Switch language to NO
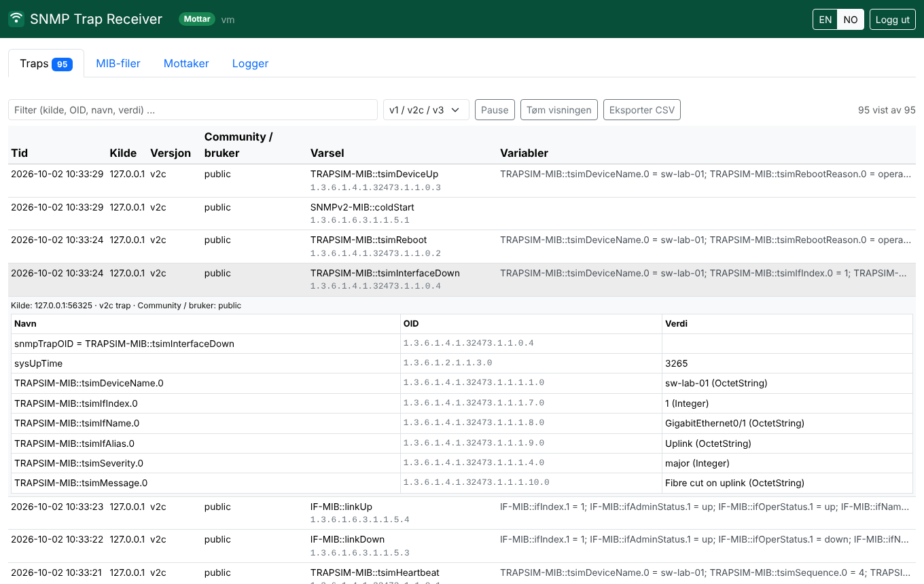The height and width of the screenshot is (584, 924). [x=851, y=20]
